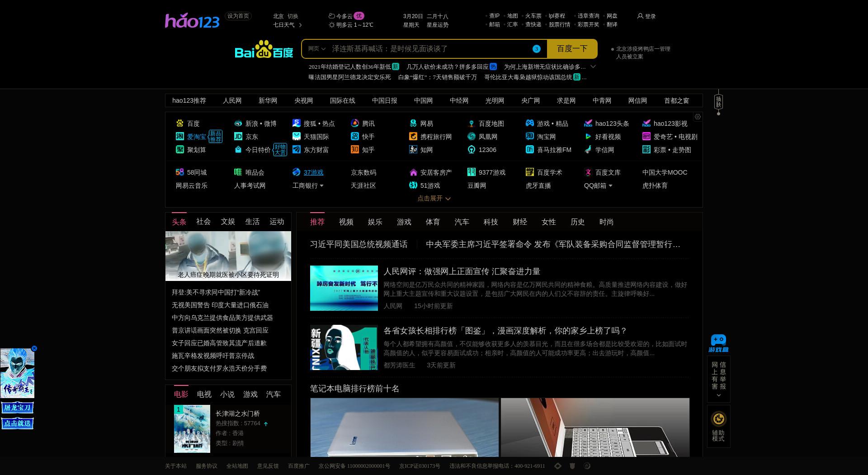Click into the Baidu search input field
The height and width of the screenshot is (475, 868).
point(429,49)
